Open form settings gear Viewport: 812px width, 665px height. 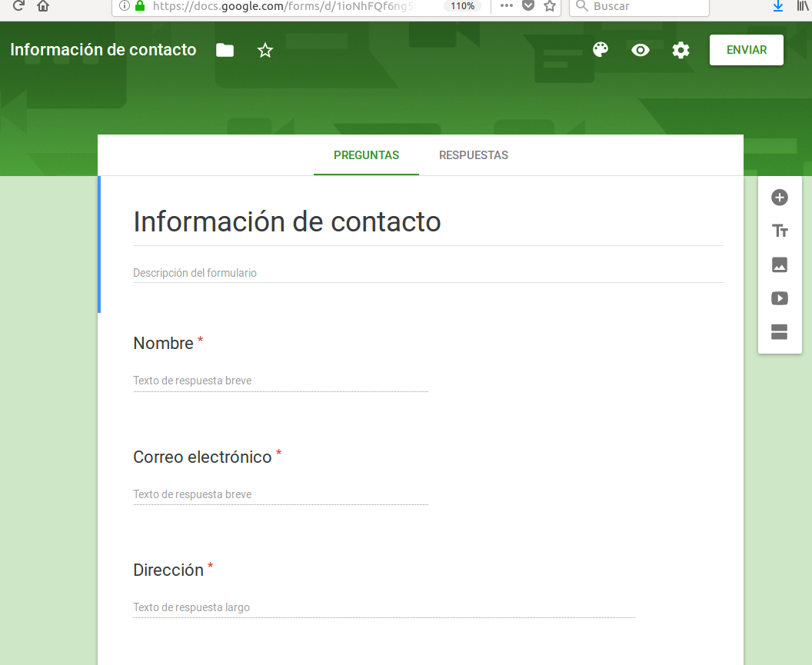tap(681, 50)
